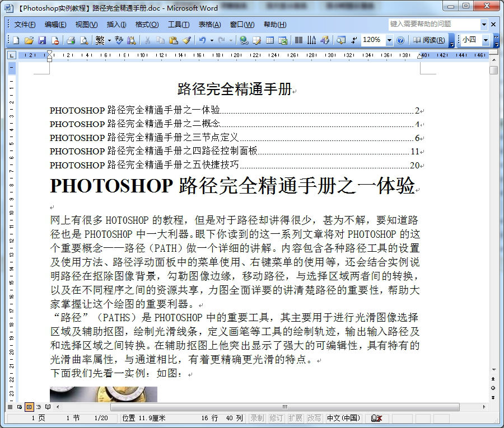Undo the last action
The image size is (504, 428).
pos(203,40)
